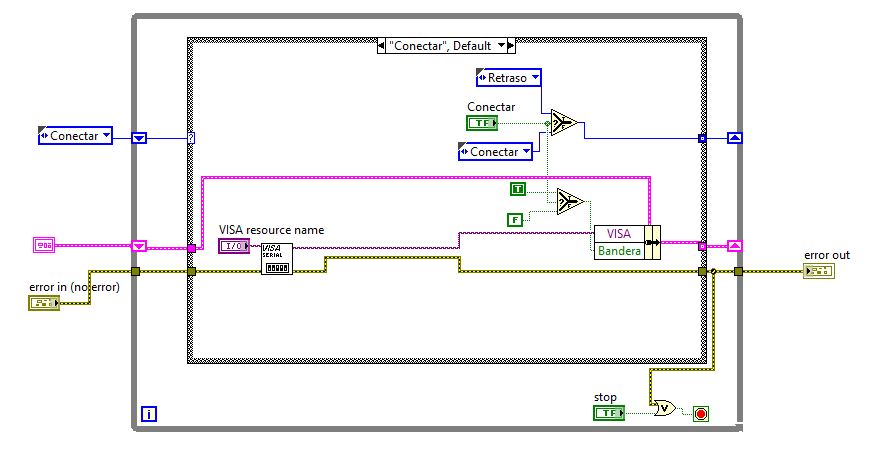Click the Bundle By Name node output
The width and height of the screenshot is (871, 463).
[x=653, y=242]
